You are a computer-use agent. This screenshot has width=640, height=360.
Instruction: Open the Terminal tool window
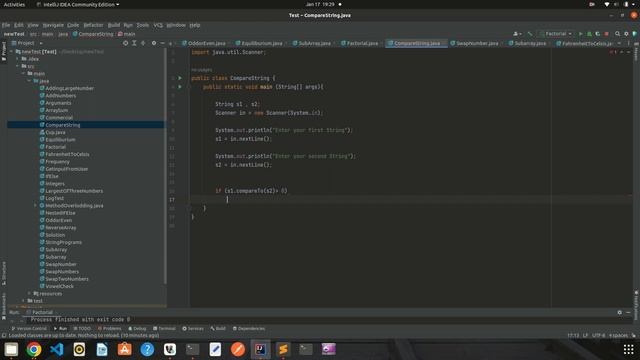pyautogui.click(x=164, y=329)
